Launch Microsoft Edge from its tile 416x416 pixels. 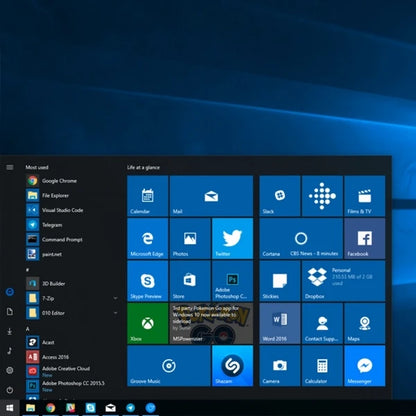pos(148,238)
